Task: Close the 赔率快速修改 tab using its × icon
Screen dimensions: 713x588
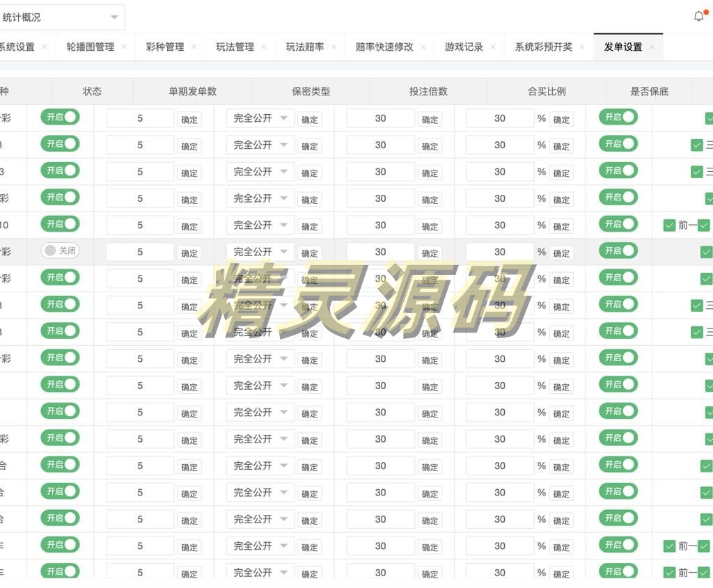Action: click(423, 47)
